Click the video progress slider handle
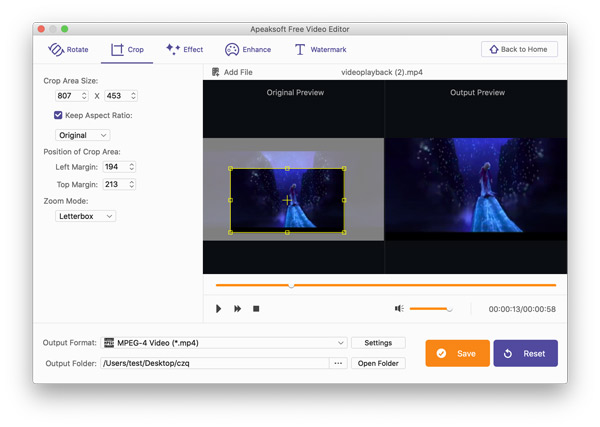This screenshot has width=600, height=427. point(291,285)
